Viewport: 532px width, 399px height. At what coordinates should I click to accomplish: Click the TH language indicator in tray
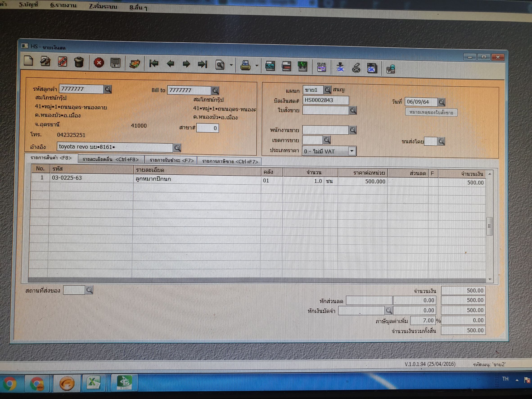point(505,379)
